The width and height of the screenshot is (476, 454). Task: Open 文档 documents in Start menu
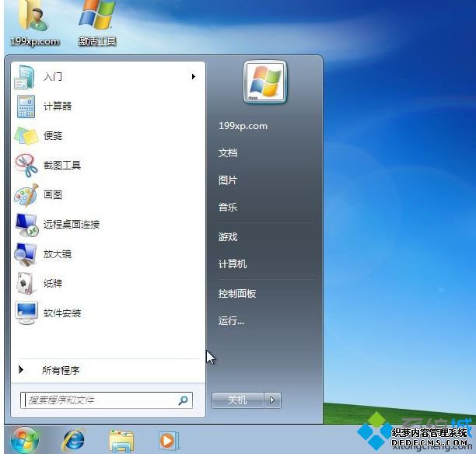(x=228, y=152)
